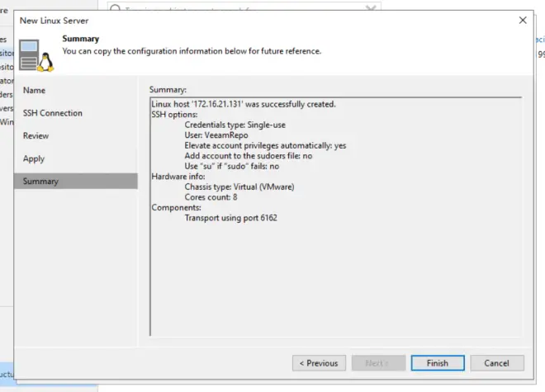
Task: Click "Elevate account privileges automatically: yes"
Action: point(265,145)
